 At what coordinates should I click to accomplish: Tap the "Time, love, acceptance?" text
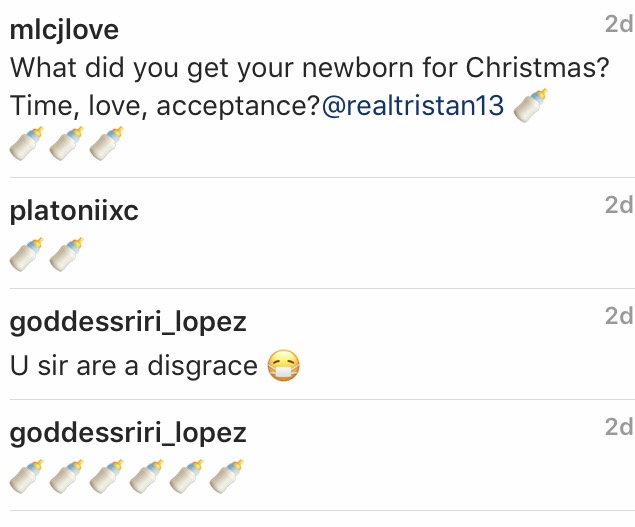pyautogui.click(x=164, y=107)
